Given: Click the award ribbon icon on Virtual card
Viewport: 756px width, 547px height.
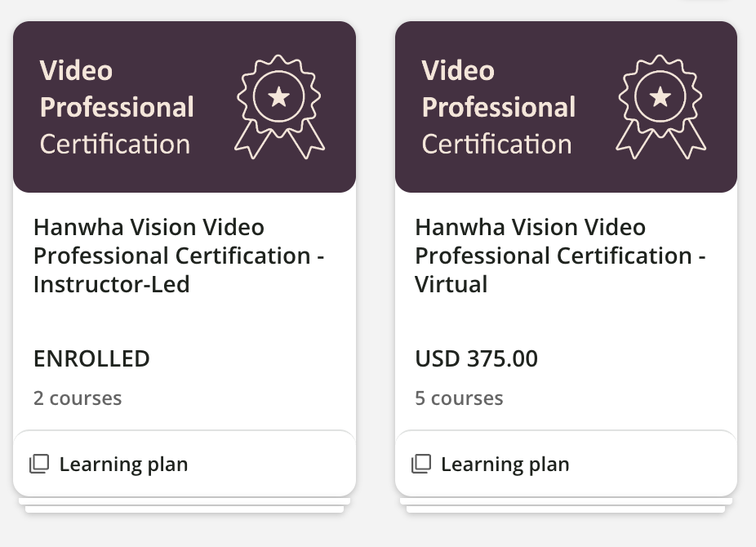Looking at the screenshot, I should point(660,106).
